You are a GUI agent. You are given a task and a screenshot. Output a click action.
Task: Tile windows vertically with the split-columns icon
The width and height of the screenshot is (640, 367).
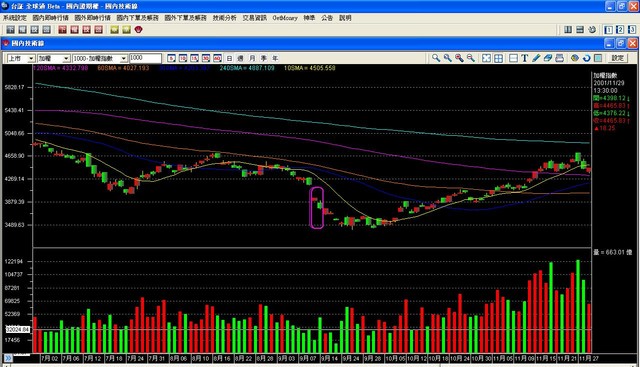[568, 30]
